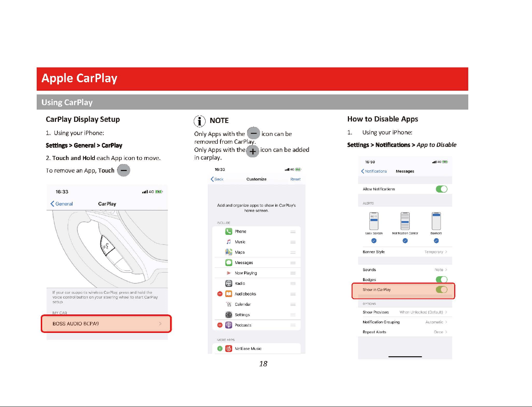Tap the Maps app icon
Viewport: 532px width, 407px height.
click(x=229, y=252)
